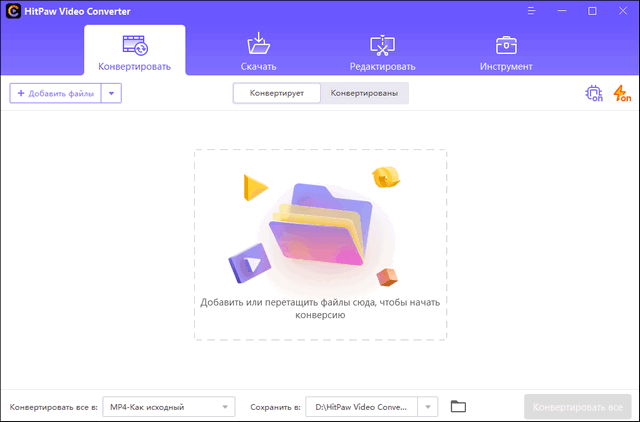Screen dimensions: 640x422
Task: Expand the Сохранить в path dropdown
Action: point(428,407)
